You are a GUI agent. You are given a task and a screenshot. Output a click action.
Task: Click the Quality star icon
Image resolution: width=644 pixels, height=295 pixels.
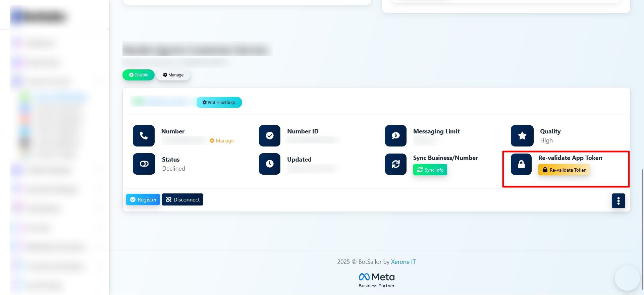(x=522, y=136)
